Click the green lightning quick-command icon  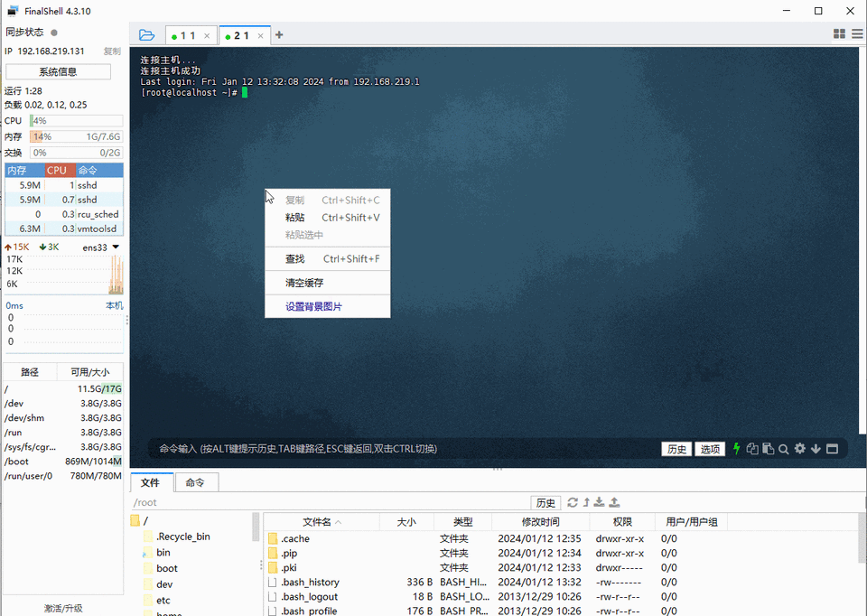(737, 449)
